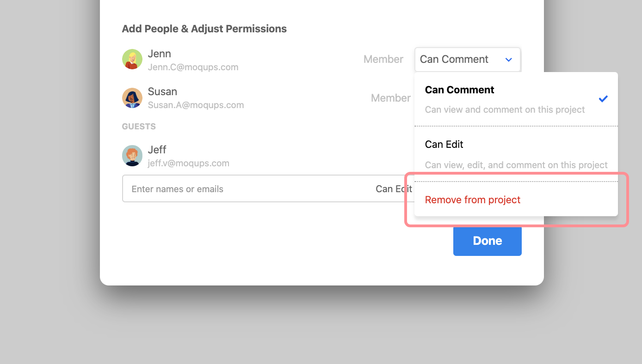Screen dimensions: 642x364
Task: Click the "Add People & Adjust Permissions" heading
Action: [204, 29]
